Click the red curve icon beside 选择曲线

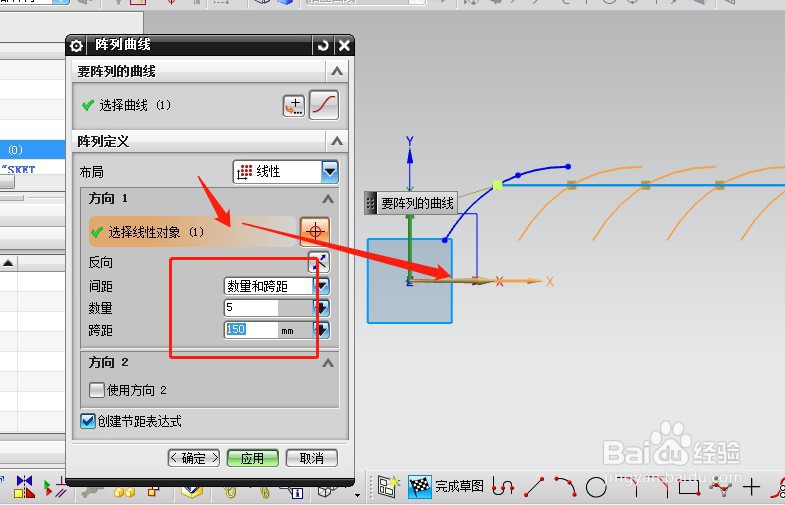(x=324, y=105)
